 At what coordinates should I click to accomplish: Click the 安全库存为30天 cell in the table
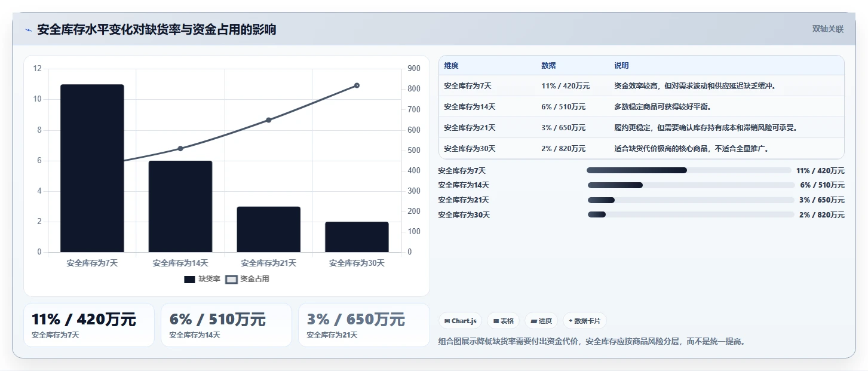coord(470,149)
